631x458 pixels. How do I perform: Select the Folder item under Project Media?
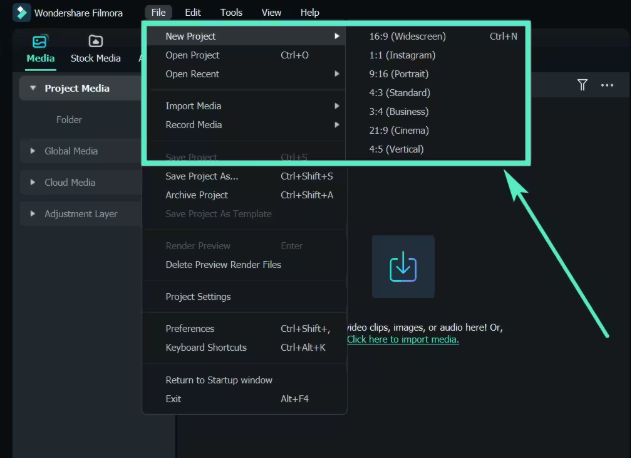pos(69,120)
